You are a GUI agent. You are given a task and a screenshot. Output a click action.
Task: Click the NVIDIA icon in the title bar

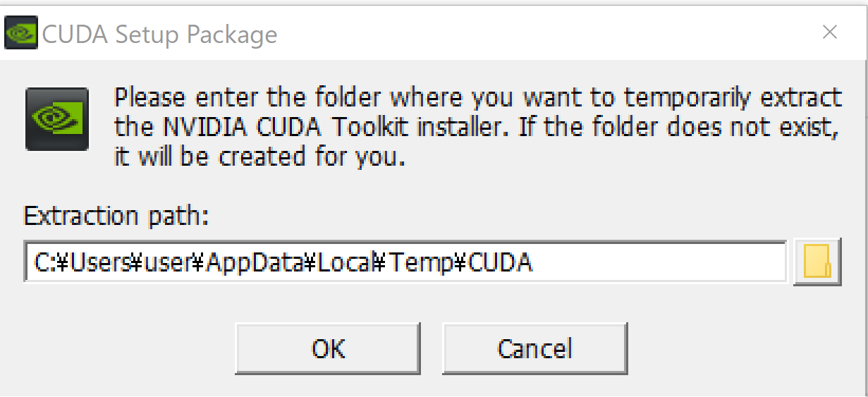click(x=21, y=33)
